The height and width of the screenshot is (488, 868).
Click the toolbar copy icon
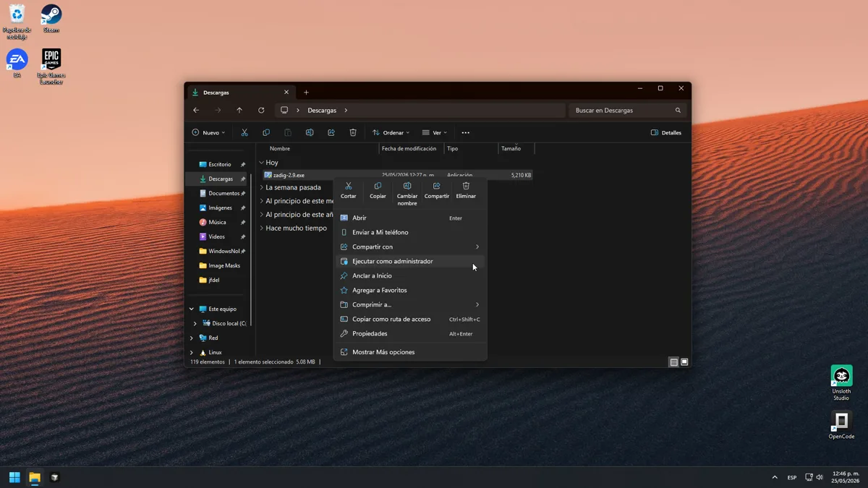(266, 132)
